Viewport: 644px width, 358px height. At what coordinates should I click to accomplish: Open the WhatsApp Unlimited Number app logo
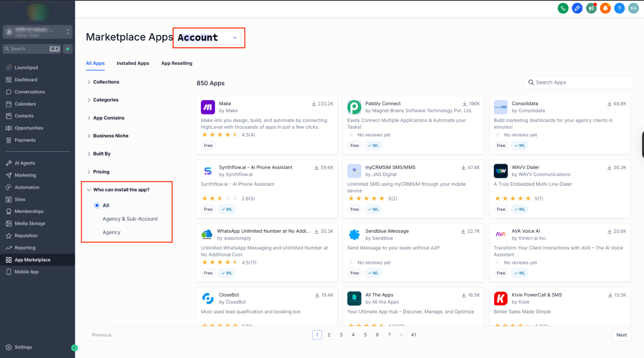click(207, 234)
